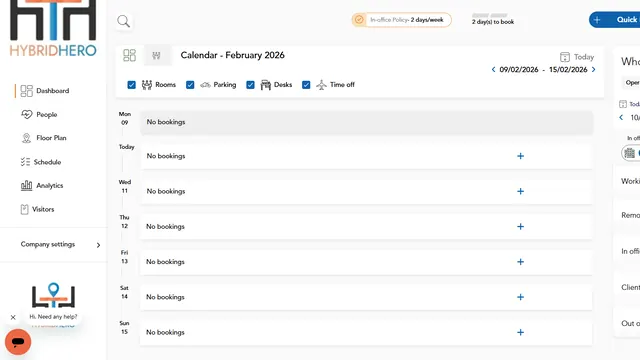Dismiss the help prompt with X
The width and height of the screenshot is (640, 360).
pos(13,317)
